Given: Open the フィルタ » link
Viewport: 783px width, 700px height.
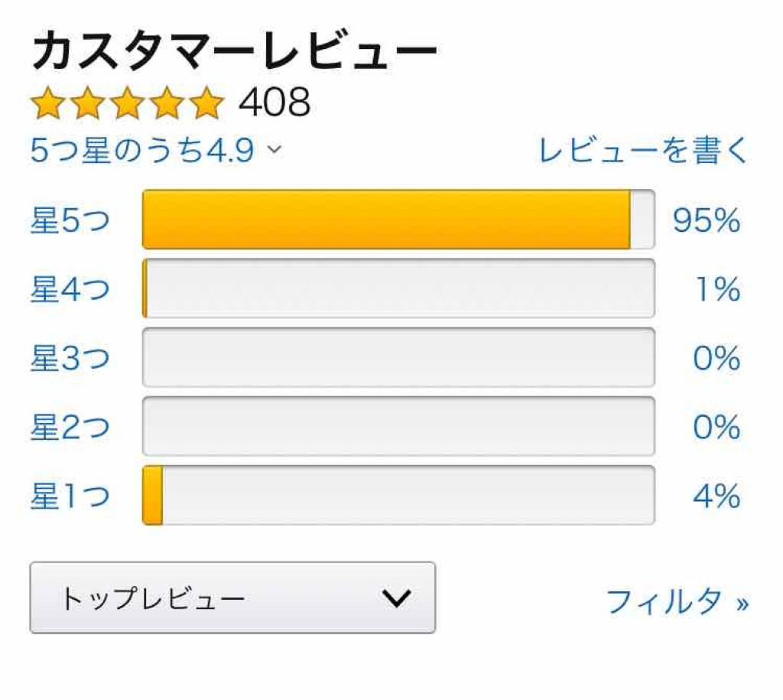Looking at the screenshot, I should tap(677, 601).
